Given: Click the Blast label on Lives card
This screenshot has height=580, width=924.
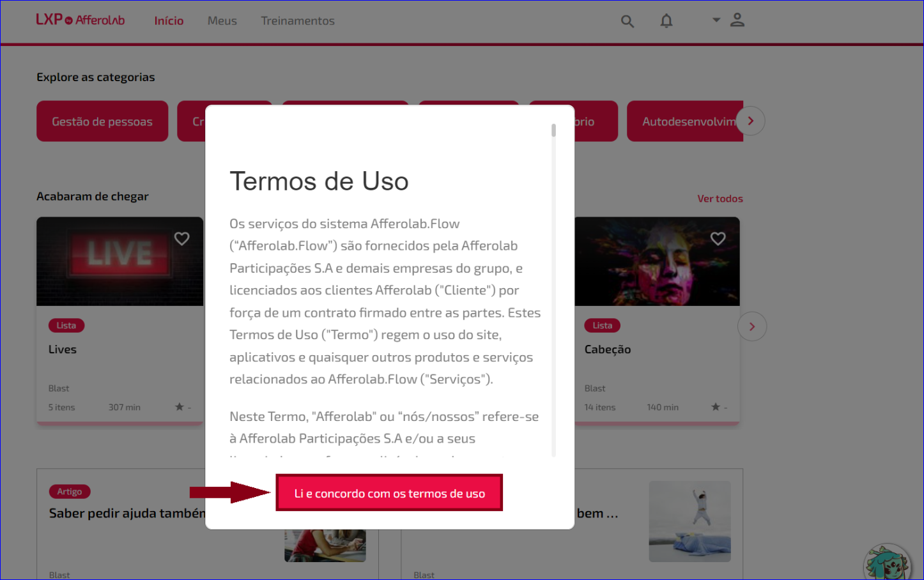Looking at the screenshot, I should point(59,388).
